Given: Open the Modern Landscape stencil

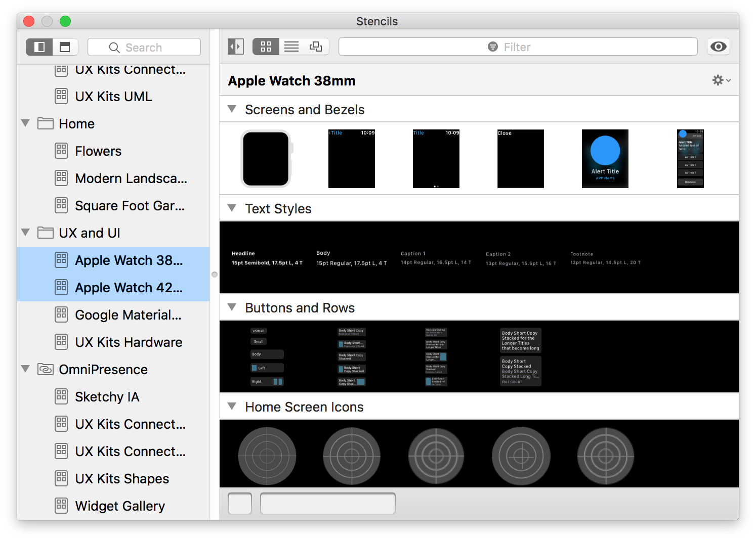Looking at the screenshot, I should click(x=113, y=178).
